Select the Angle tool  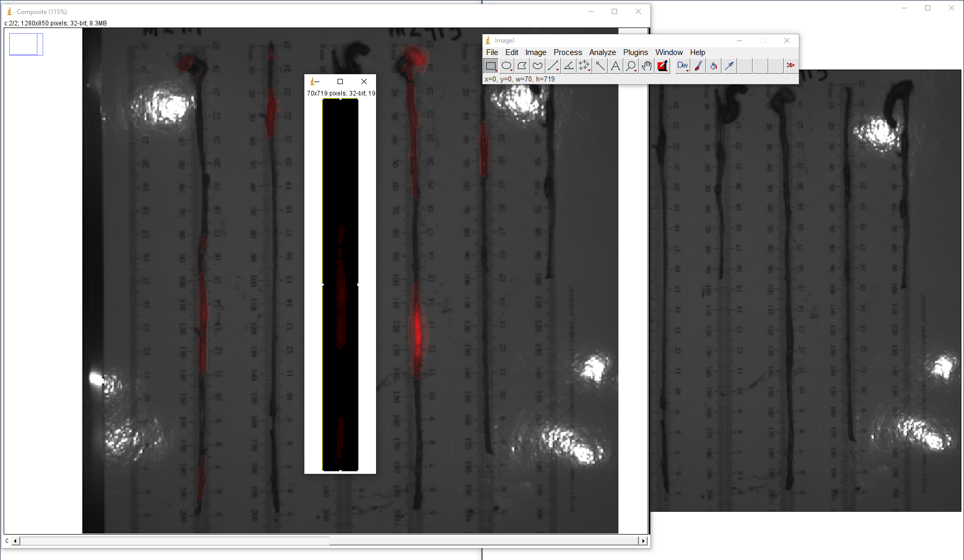click(569, 66)
